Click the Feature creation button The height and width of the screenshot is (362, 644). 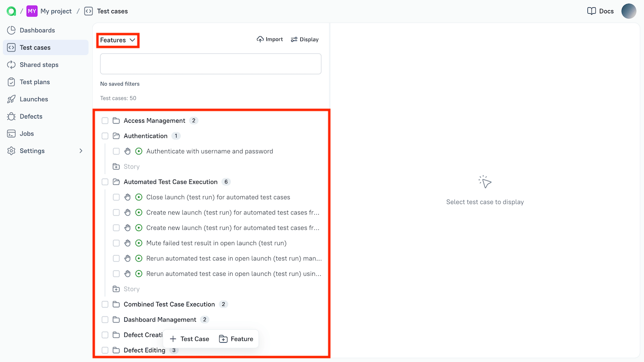pos(236,339)
